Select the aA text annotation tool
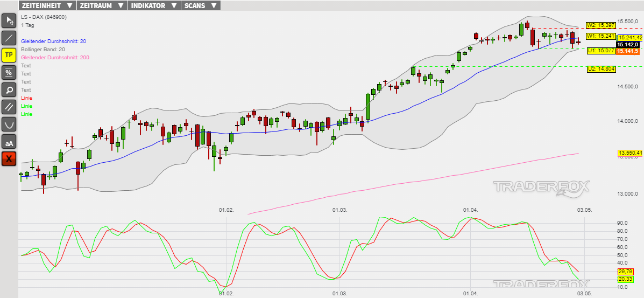This screenshot has height=298, width=644. [9, 142]
